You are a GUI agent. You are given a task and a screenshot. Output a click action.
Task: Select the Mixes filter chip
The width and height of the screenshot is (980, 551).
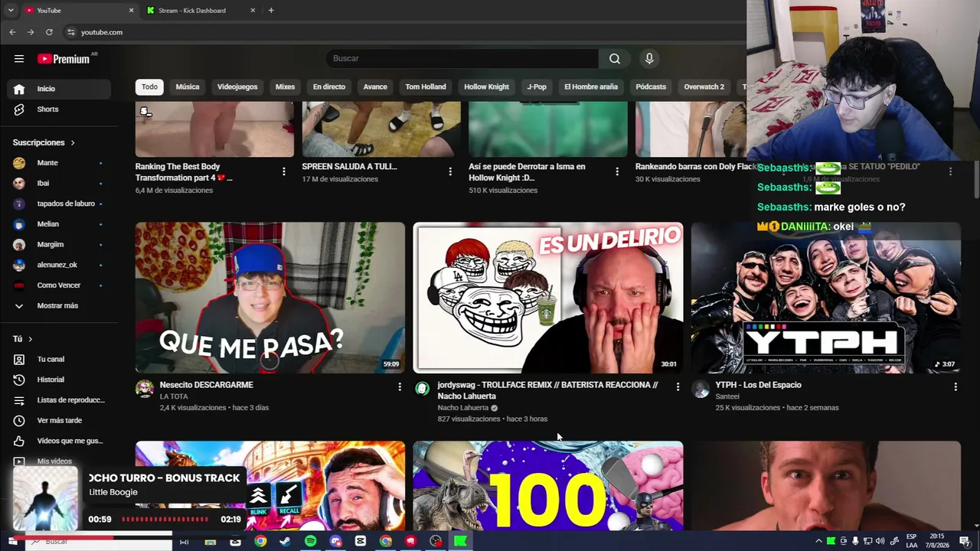285,87
